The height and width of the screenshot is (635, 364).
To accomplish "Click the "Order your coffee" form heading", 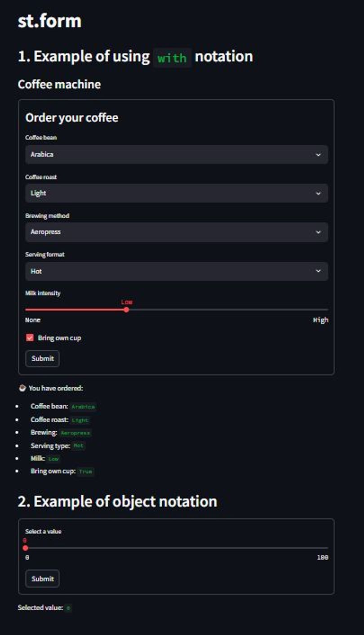I will coord(72,118).
